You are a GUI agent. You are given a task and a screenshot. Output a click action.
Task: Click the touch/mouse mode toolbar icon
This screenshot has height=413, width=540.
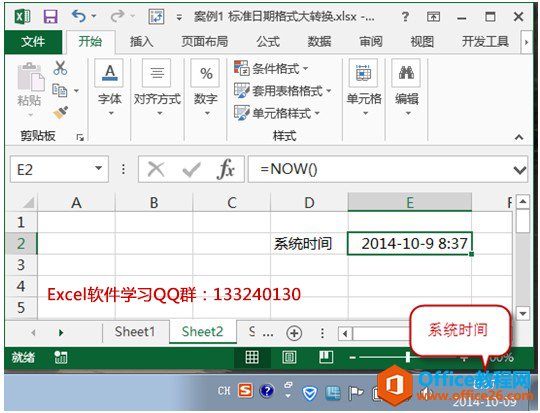coord(156,16)
